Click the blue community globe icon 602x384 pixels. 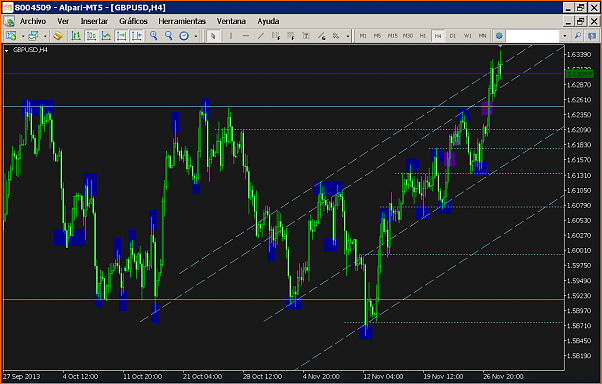[x=499, y=36]
